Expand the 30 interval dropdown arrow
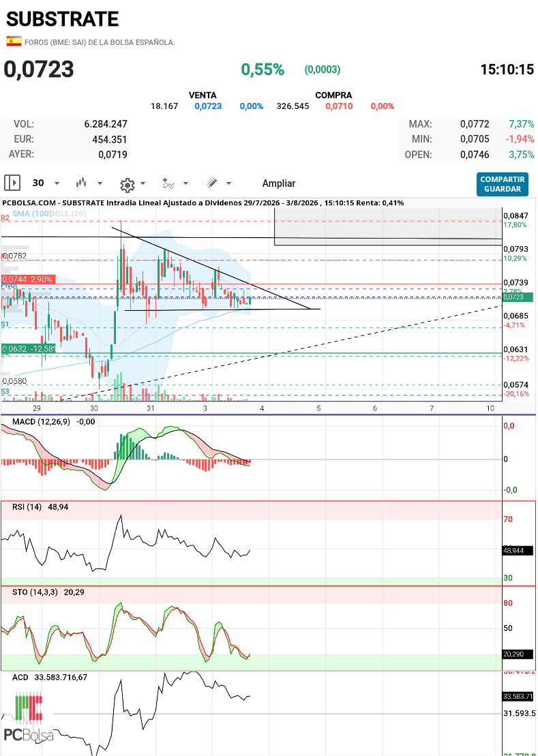Image resolution: width=538 pixels, height=756 pixels. tap(57, 183)
